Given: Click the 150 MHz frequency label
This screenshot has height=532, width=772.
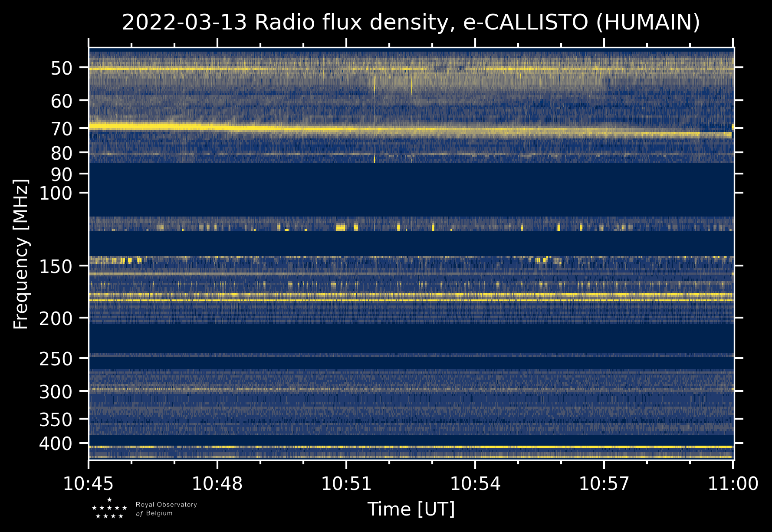Looking at the screenshot, I should (56, 266).
